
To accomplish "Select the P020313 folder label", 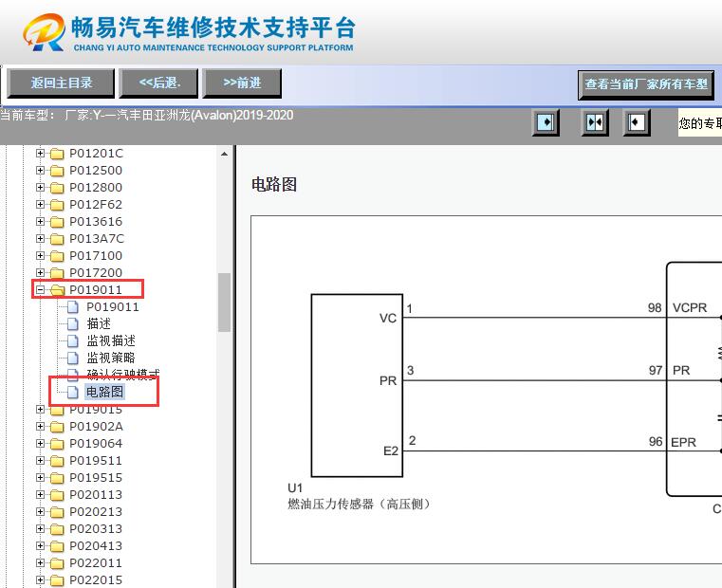I will click(x=96, y=528).
